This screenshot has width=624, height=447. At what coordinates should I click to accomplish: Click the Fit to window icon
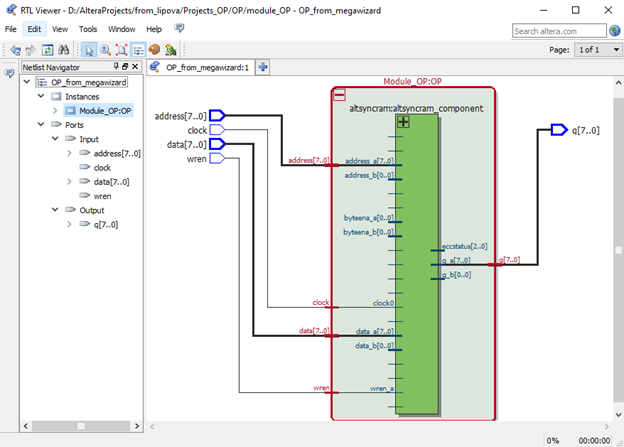121,49
